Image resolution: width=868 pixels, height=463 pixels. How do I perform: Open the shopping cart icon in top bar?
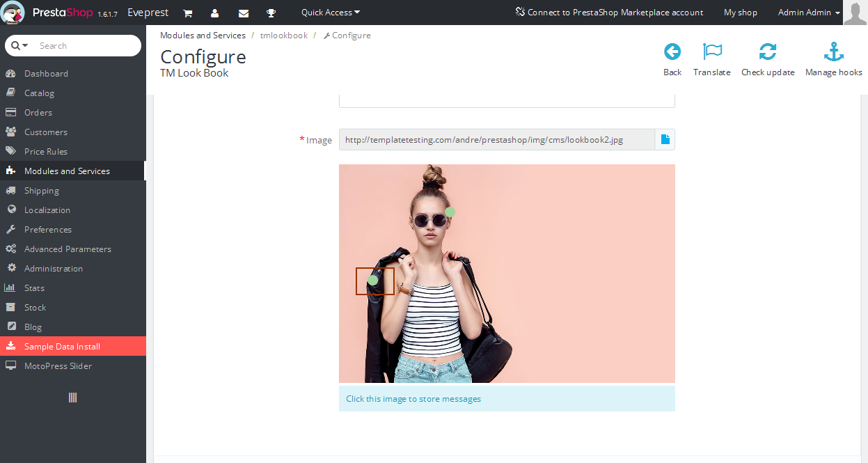coord(187,13)
